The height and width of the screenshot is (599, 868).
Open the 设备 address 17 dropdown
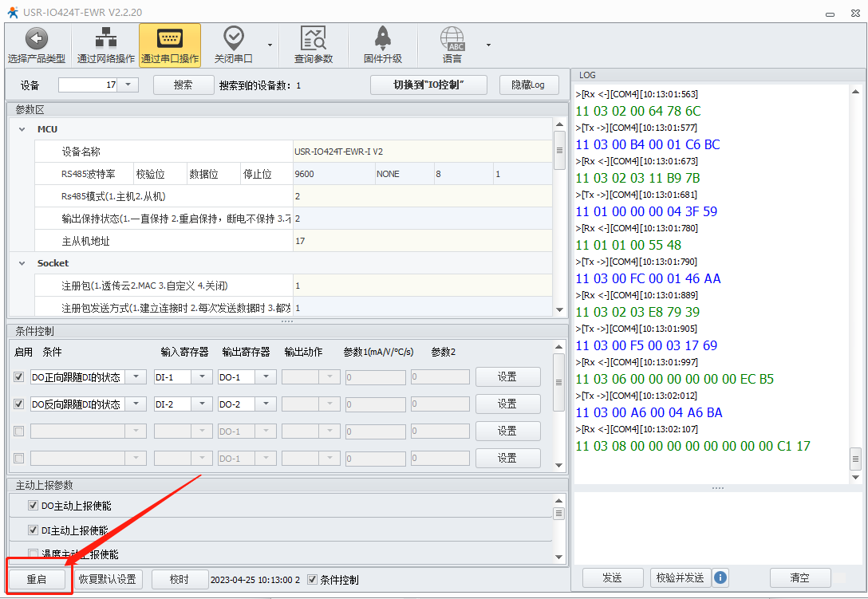(129, 85)
